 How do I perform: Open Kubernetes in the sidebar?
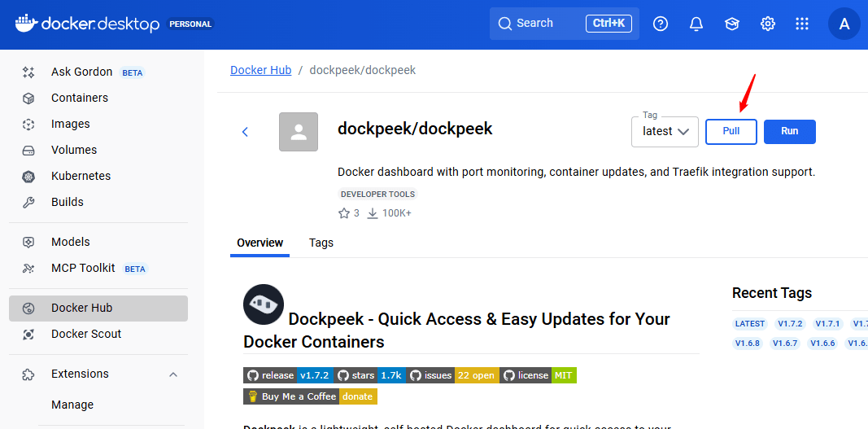[x=98, y=177]
